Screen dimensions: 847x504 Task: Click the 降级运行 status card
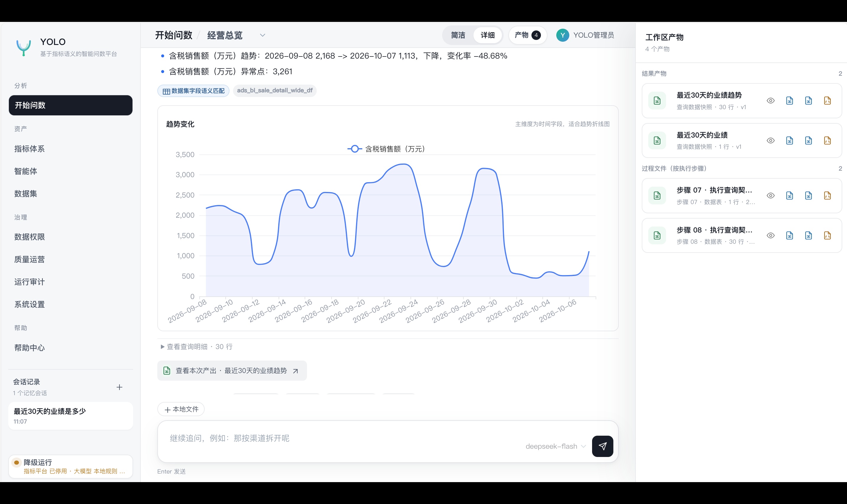[71, 466]
